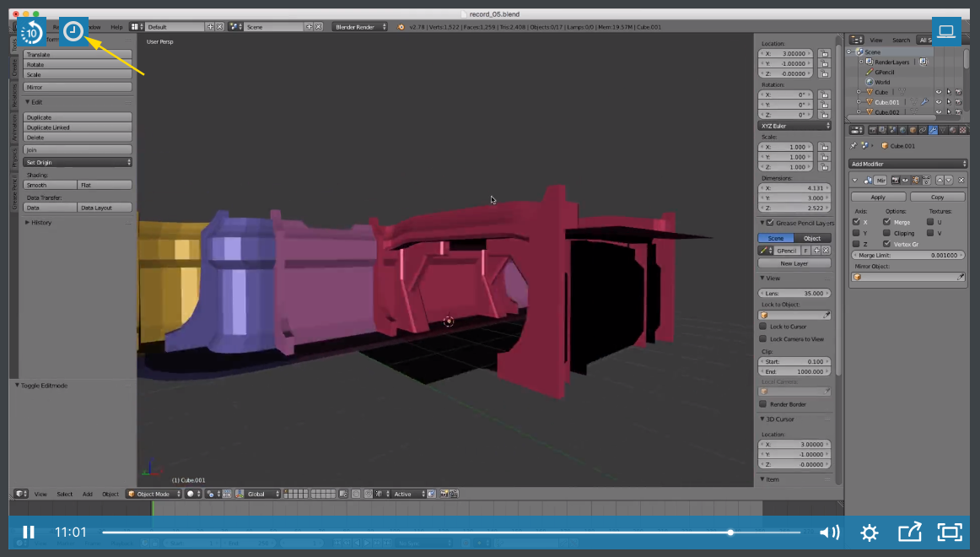Image resolution: width=980 pixels, height=557 pixels.
Task: Enable Lock to Cursor checkbox
Action: click(763, 327)
